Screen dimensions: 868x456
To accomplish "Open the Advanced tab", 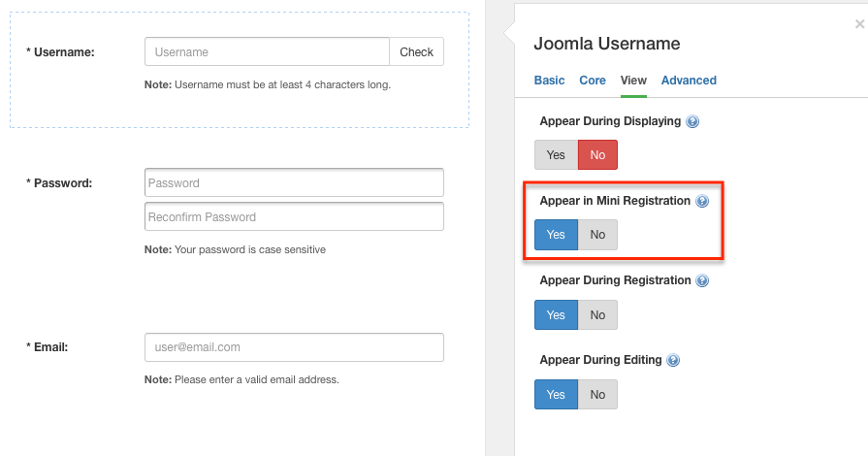I will tap(689, 81).
